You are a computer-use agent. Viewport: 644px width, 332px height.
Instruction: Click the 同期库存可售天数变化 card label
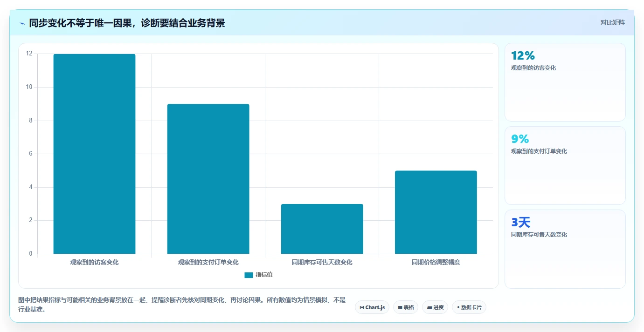coord(539,235)
